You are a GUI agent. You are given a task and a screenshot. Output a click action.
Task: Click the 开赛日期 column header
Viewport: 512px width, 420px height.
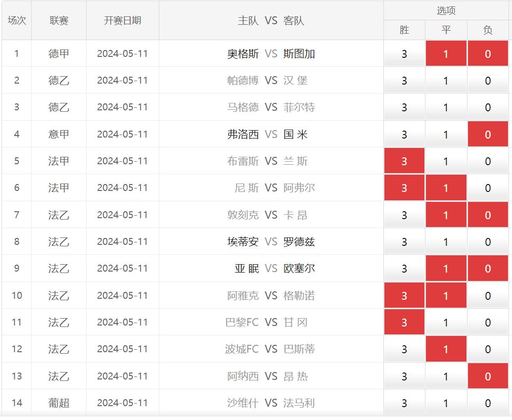pyautogui.click(x=122, y=21)
